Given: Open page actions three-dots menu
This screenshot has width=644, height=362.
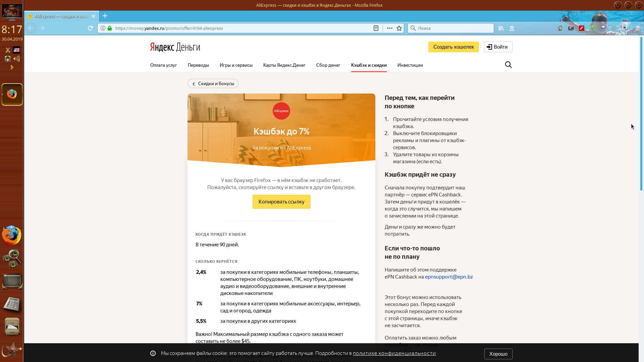Looking at the screenshot, I should 389,28.
